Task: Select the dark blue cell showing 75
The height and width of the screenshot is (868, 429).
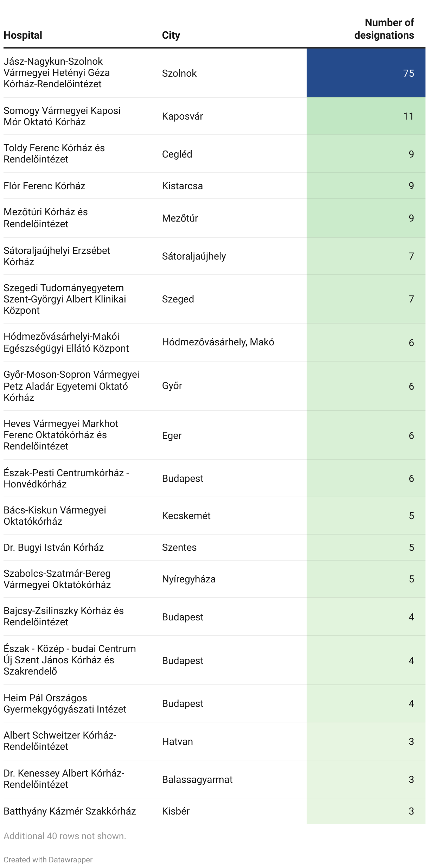Action: click(x=366, y=73)
